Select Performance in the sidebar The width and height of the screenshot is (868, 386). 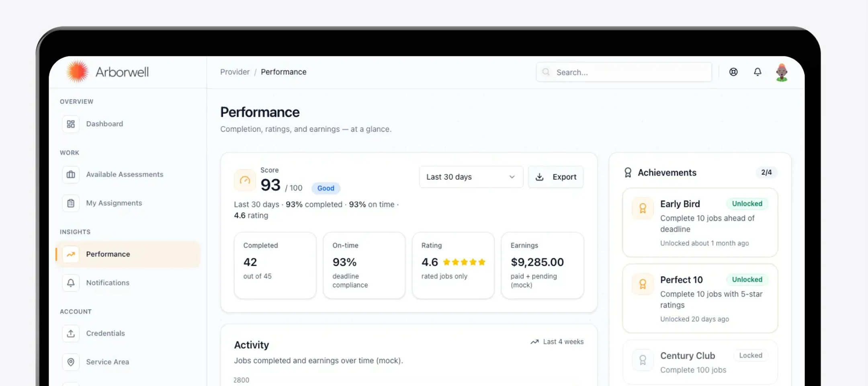(x=128, y=254)
